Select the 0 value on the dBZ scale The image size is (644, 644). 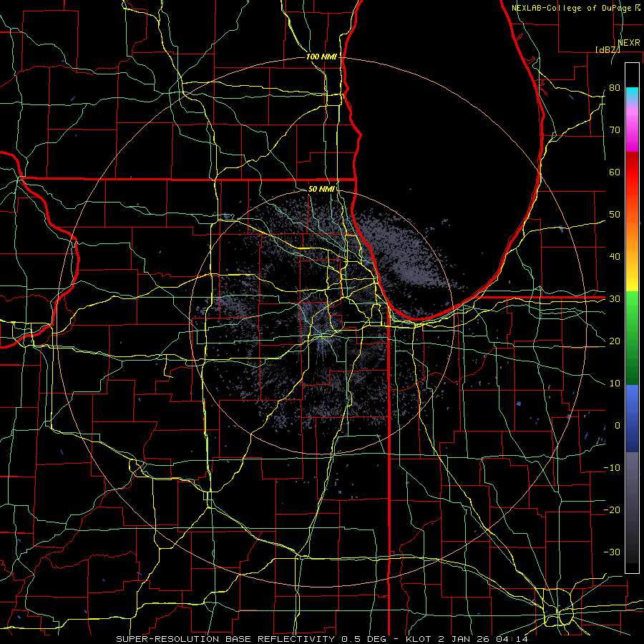pyautogui.click(x=618, y=426)
